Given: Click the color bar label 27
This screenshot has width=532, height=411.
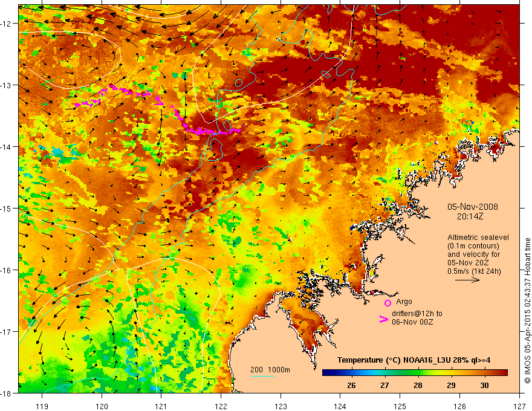Looking at the screenshot, I should click(384, 385).
